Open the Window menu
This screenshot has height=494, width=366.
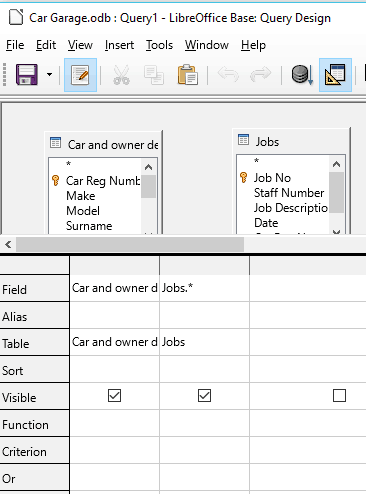point(207,45)
